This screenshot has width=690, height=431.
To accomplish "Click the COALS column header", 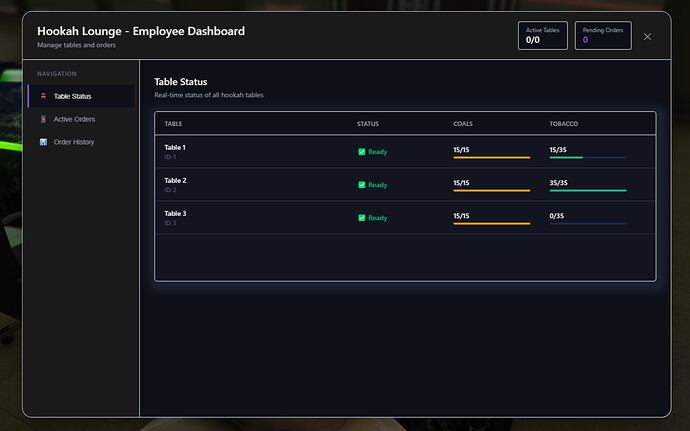I will pyautogui.click(x=463, y=124).
